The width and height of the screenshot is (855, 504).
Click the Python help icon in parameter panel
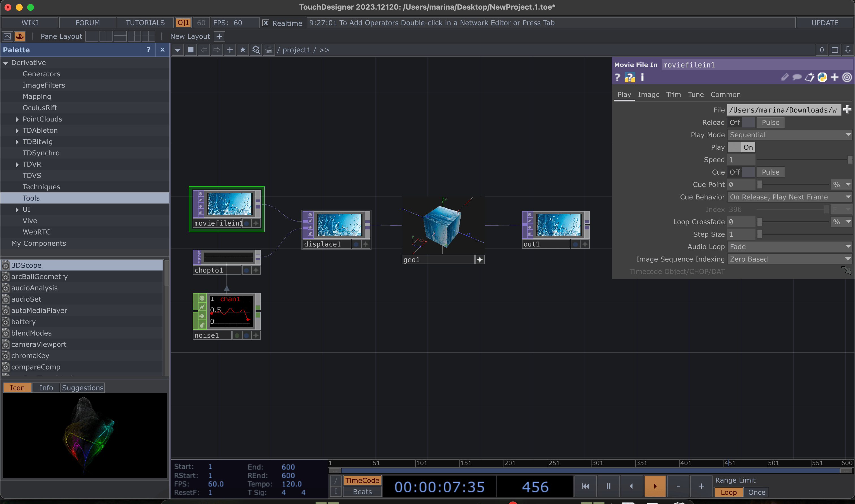tap(629, 77)
